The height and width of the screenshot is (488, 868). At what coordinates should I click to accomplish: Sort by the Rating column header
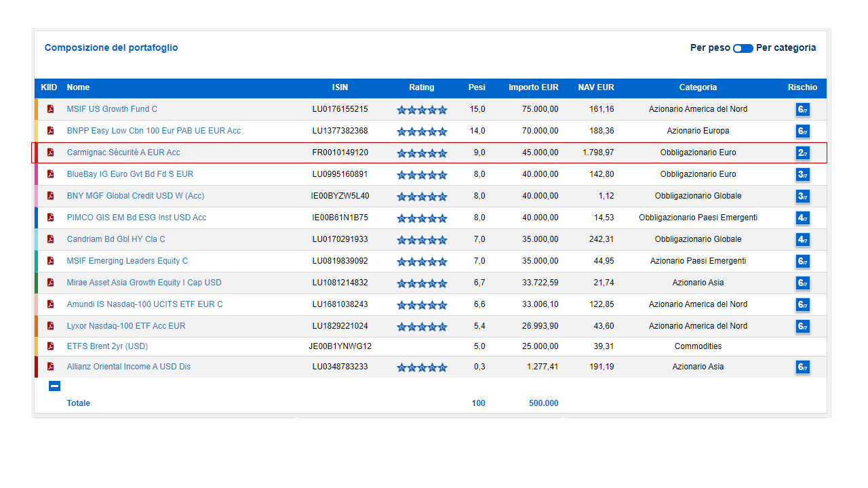click(x=422, y=87)
